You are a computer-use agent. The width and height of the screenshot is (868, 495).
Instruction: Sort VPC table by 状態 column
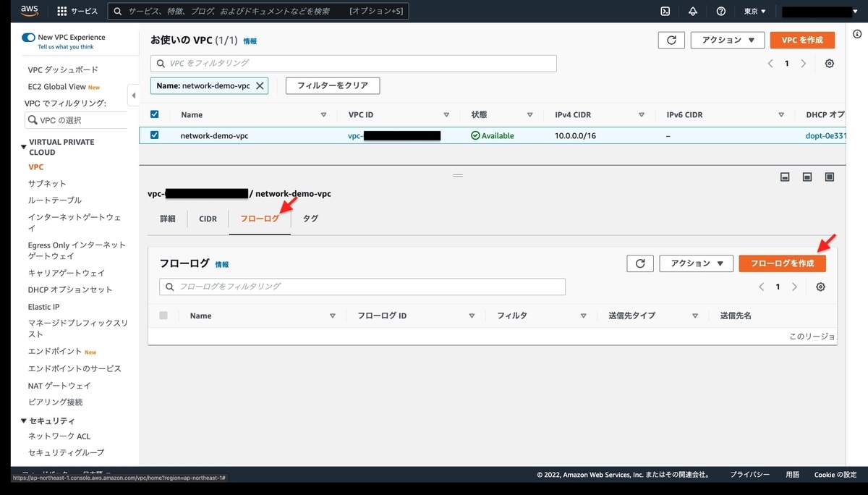coord(530,115)
